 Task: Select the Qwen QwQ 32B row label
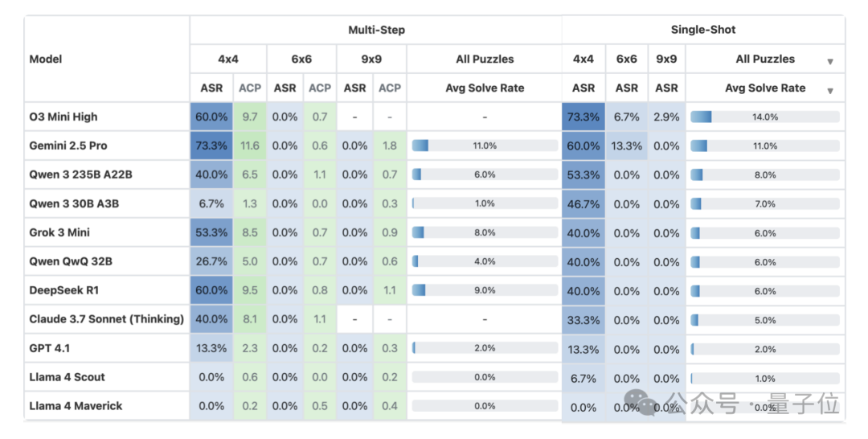click(71, 261)
